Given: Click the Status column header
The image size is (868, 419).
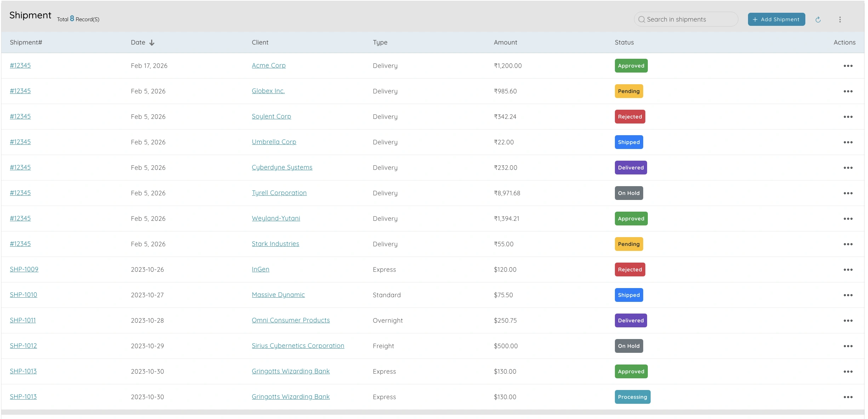Looking at the screenshot, I should tap(624, 42).
